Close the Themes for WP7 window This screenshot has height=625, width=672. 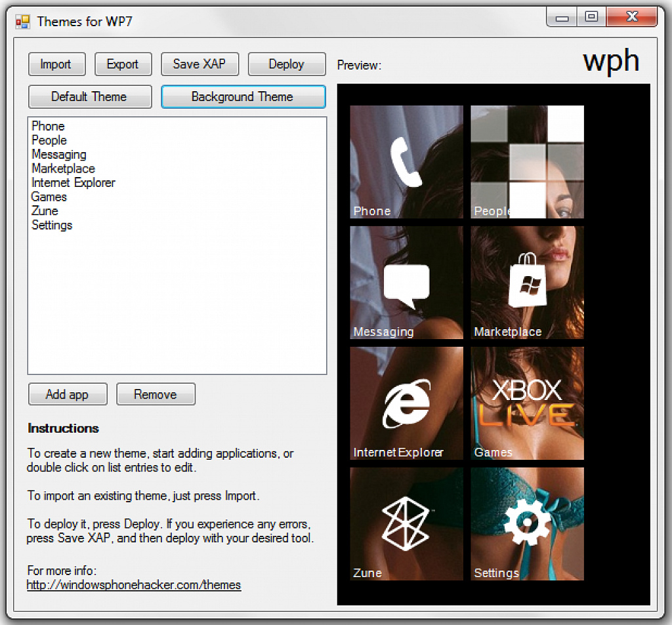tap(632, 17)
